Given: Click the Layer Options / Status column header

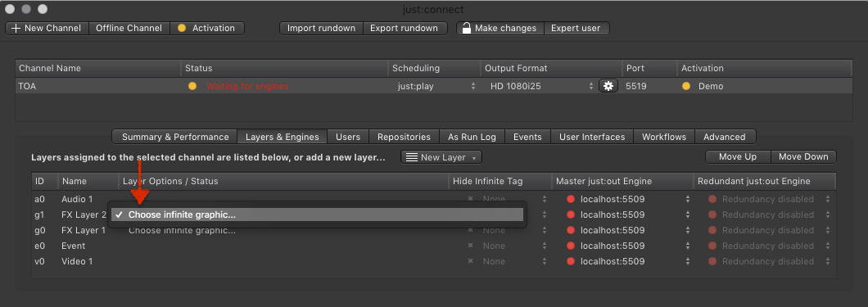Looking at the screenshot, I should pos(283,182).
